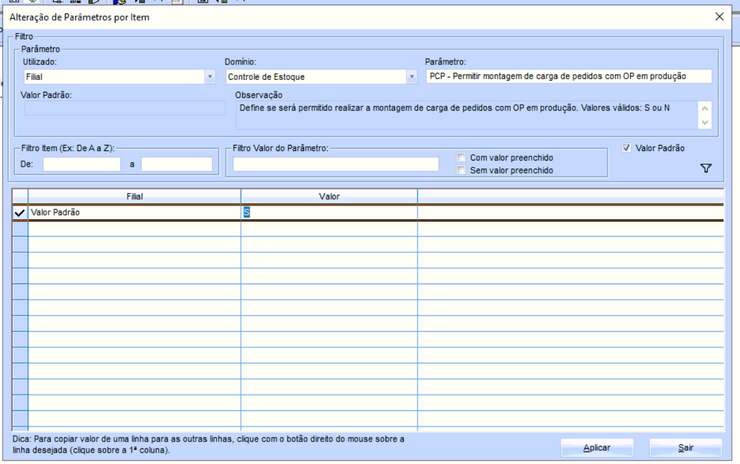The image size is (740, 464).
Task: Click the 'De' filter item field
Action: coord(81,164)
